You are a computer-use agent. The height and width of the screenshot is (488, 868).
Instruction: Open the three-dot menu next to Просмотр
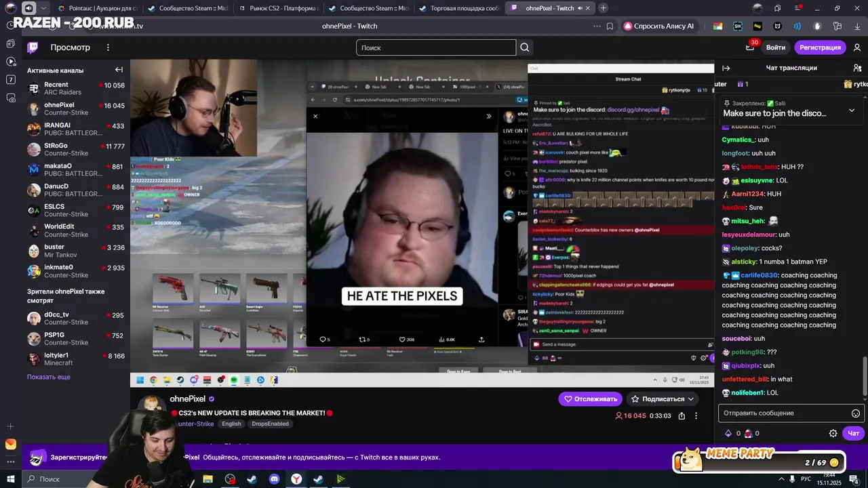(x=108, y=47)
